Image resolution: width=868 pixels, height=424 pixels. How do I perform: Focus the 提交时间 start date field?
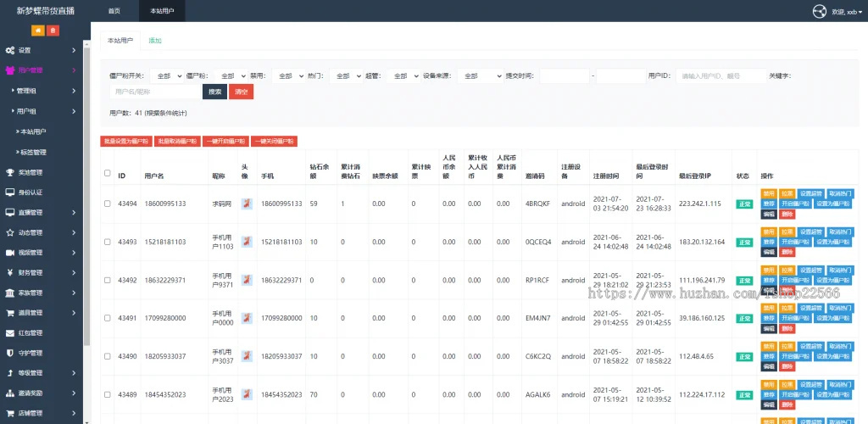(x=565, y=75)
